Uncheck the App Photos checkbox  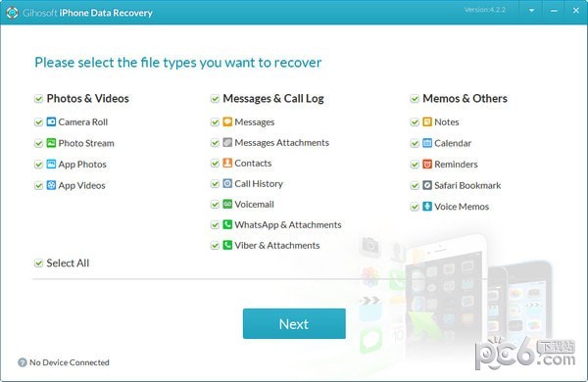(38, 165)
